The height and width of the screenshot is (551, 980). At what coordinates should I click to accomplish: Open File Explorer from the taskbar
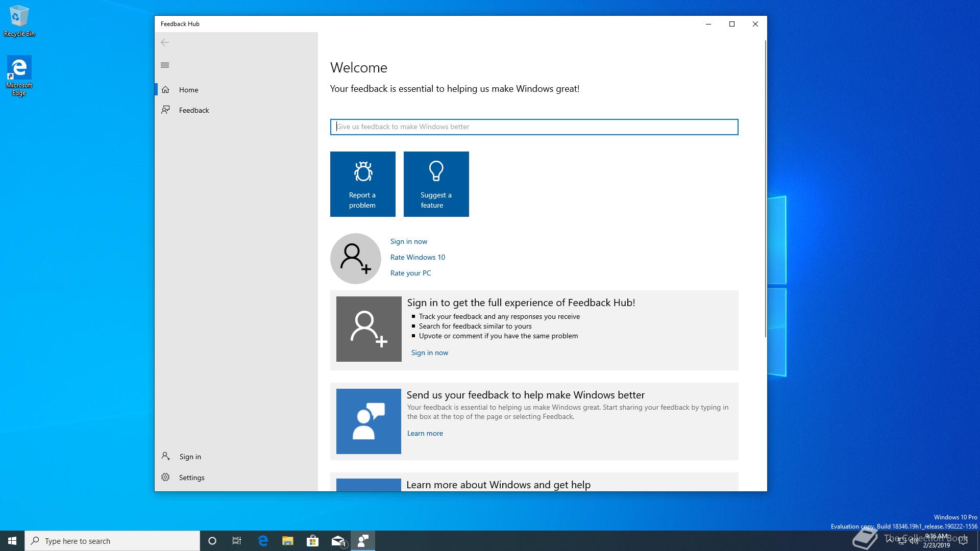click(x=287, y=541)
